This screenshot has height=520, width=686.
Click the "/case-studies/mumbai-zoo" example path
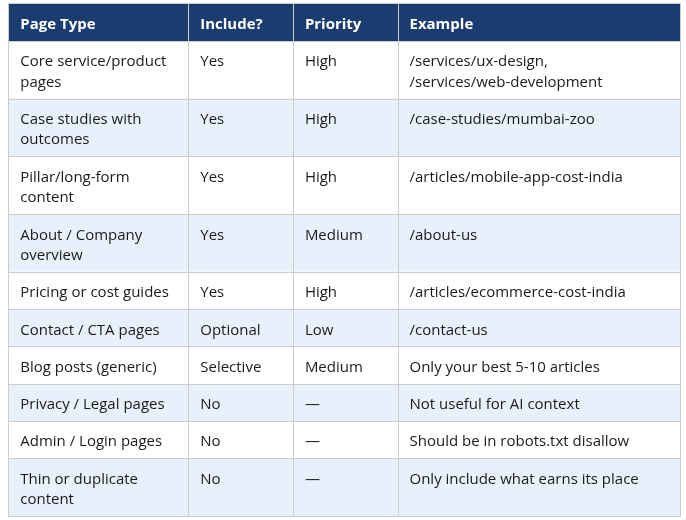(x=501, y=119)
